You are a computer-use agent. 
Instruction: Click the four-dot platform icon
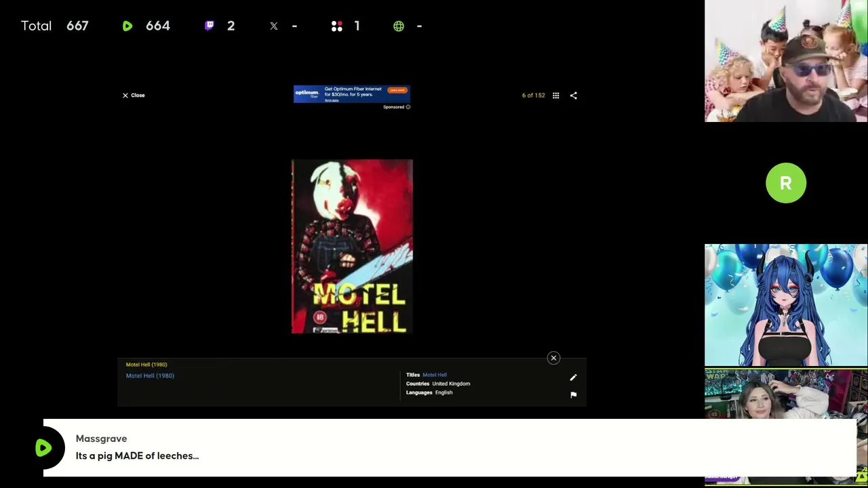point(337,26)
